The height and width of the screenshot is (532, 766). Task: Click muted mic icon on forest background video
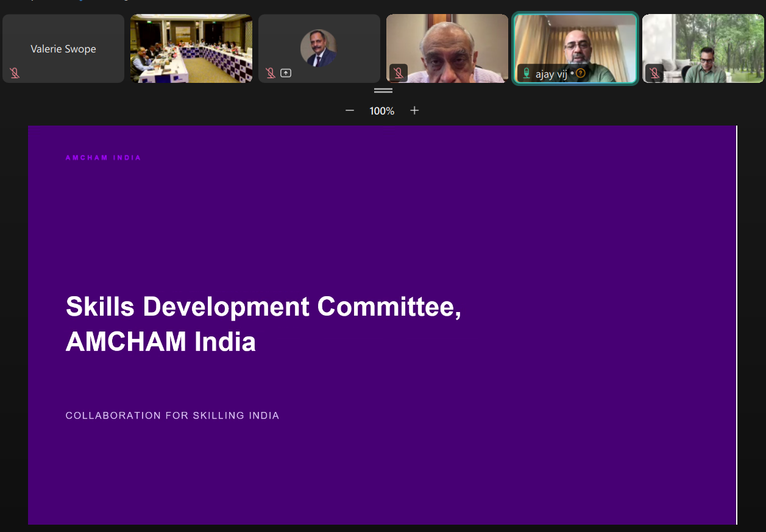pos(654,73)
